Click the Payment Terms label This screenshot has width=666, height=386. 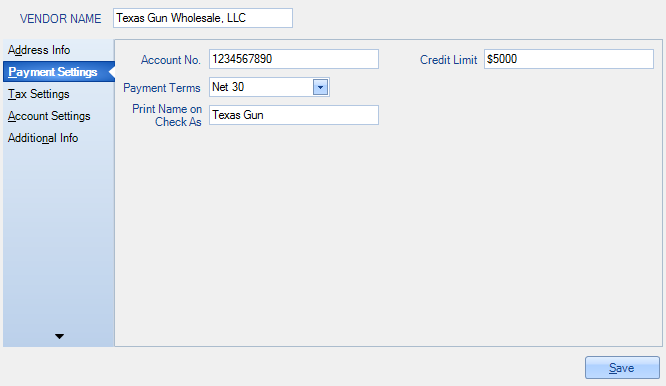(162, 88)
